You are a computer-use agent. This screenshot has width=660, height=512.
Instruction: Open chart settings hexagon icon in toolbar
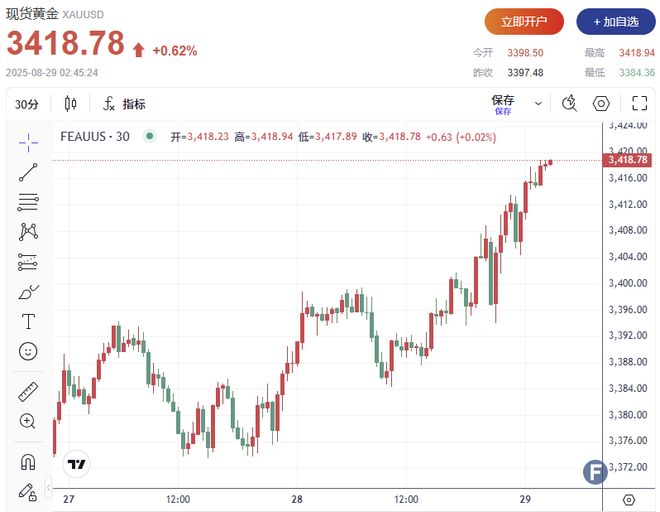pyautogui.click(x=601, y=103)
